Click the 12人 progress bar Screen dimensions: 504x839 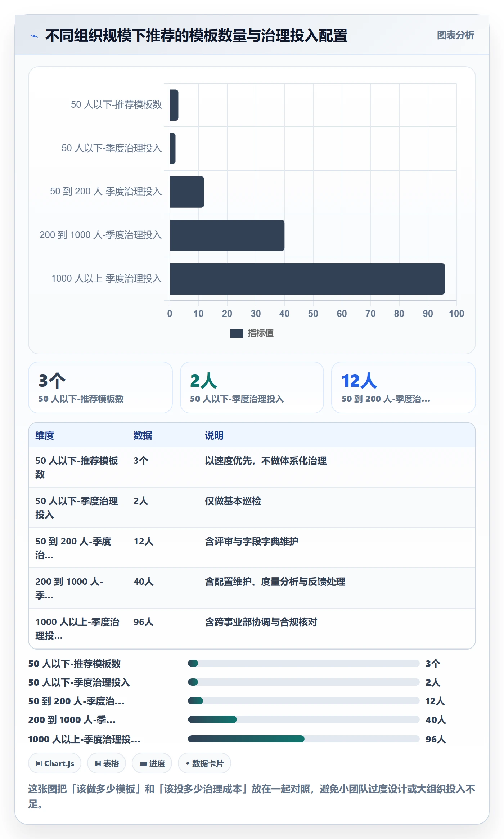(x=303, y=701)
